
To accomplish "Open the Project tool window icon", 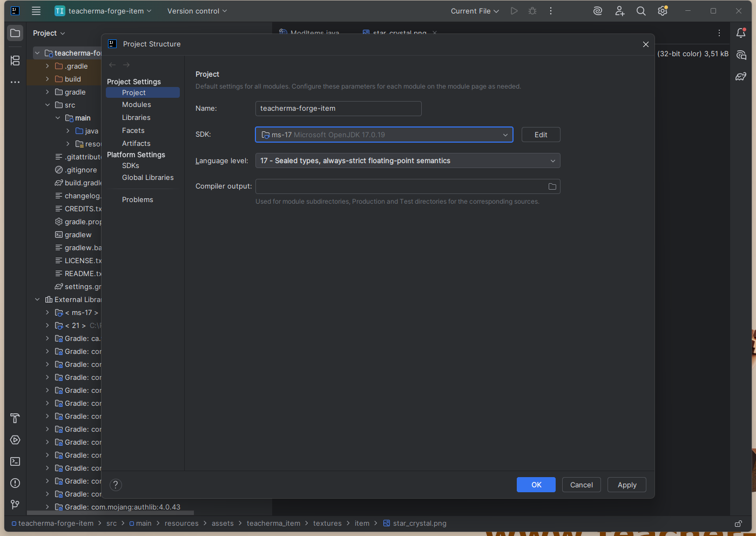I will 15,33.
